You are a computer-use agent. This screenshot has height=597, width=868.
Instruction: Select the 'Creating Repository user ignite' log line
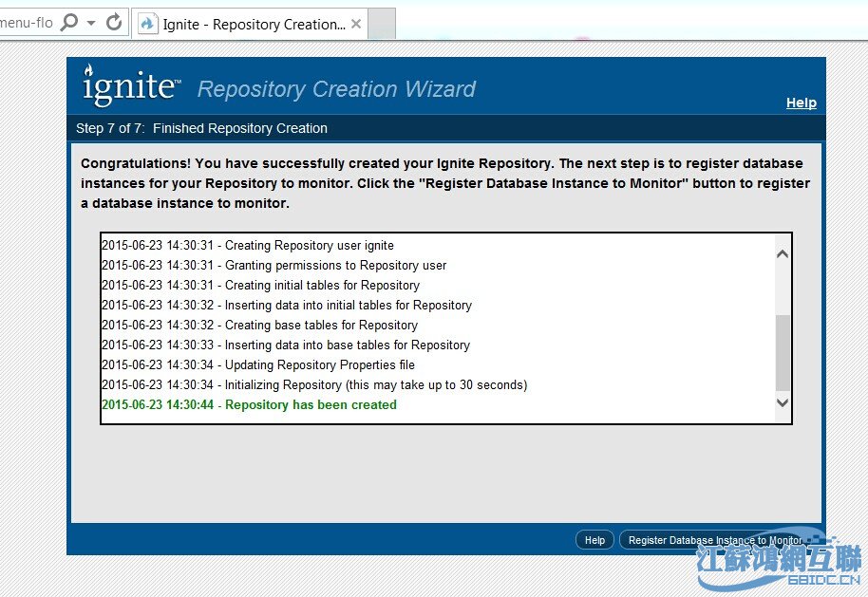click(x=248, y=245)
